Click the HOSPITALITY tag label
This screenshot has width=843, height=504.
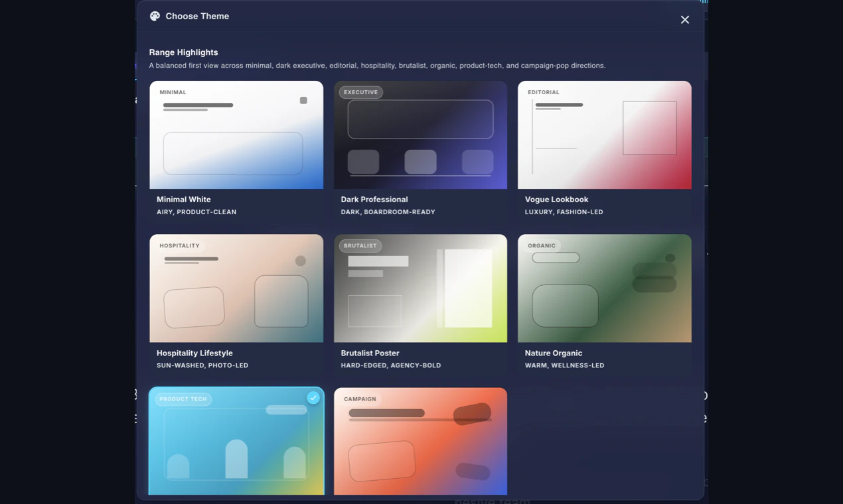tap(179, 245)
